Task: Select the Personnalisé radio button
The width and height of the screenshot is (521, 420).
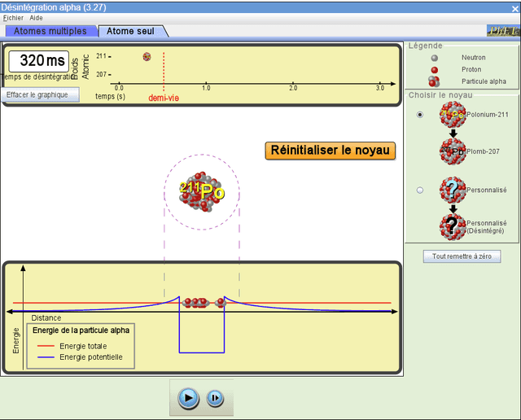Action: (420, 190)
